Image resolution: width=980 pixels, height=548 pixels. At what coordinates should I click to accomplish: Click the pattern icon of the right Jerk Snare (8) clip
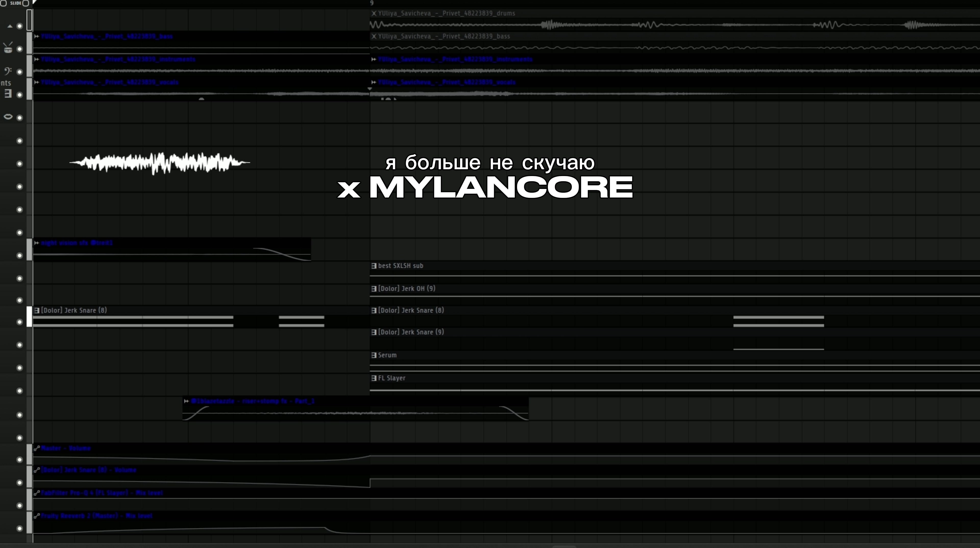374,310
